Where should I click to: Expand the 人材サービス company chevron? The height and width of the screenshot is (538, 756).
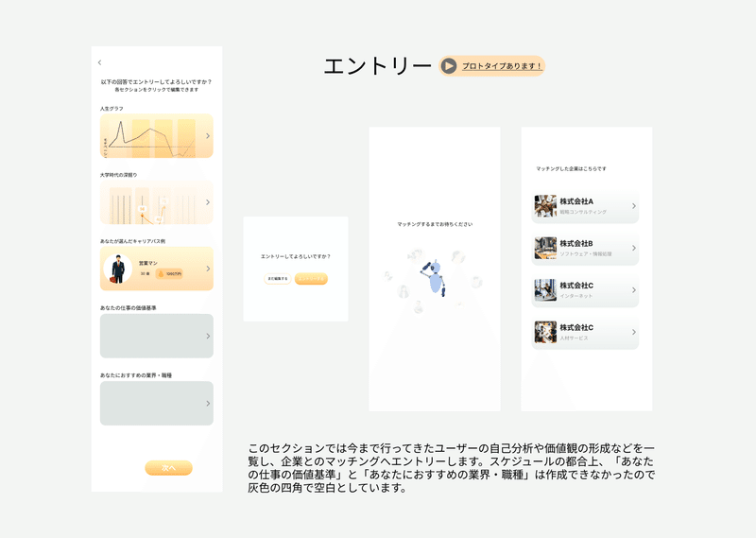(x=633, y=332)
